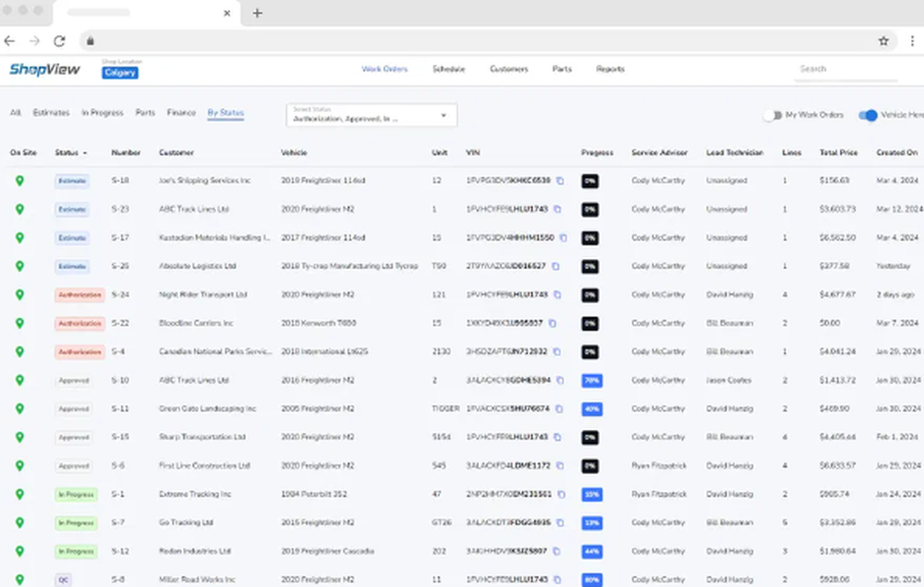This screenshot has width=924, height=587.
Task: Open the Customers page
Action: [509, 69]
